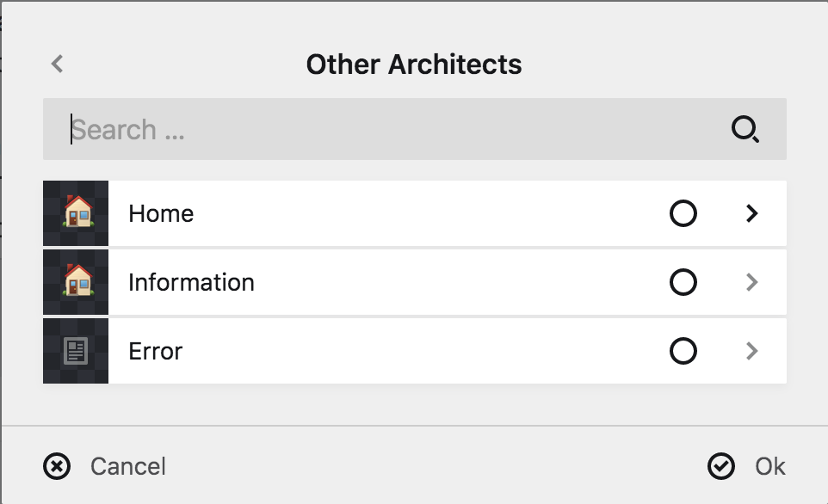
Task: Click the magnifying glass search icon
Action: tap(745, 130)
